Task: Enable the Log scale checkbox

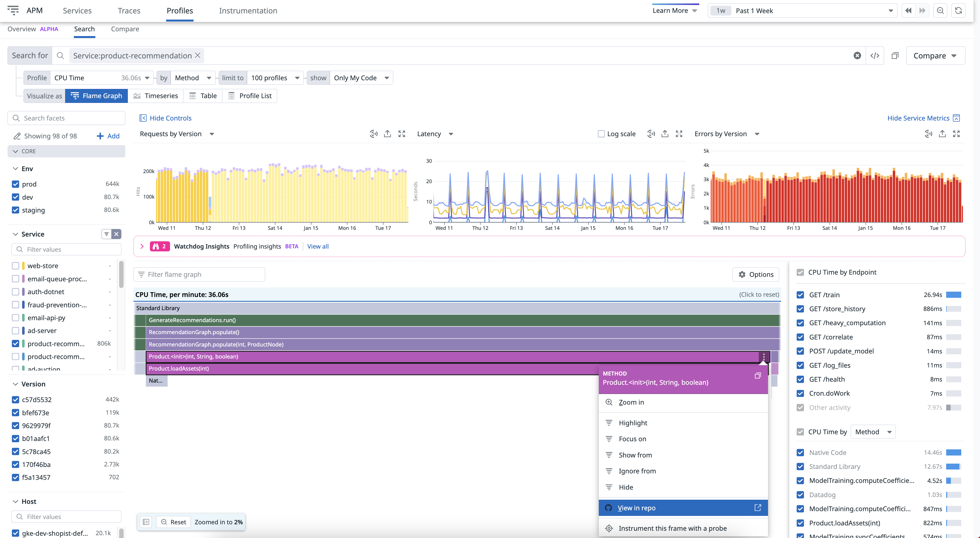Action: tap(601, 134)
